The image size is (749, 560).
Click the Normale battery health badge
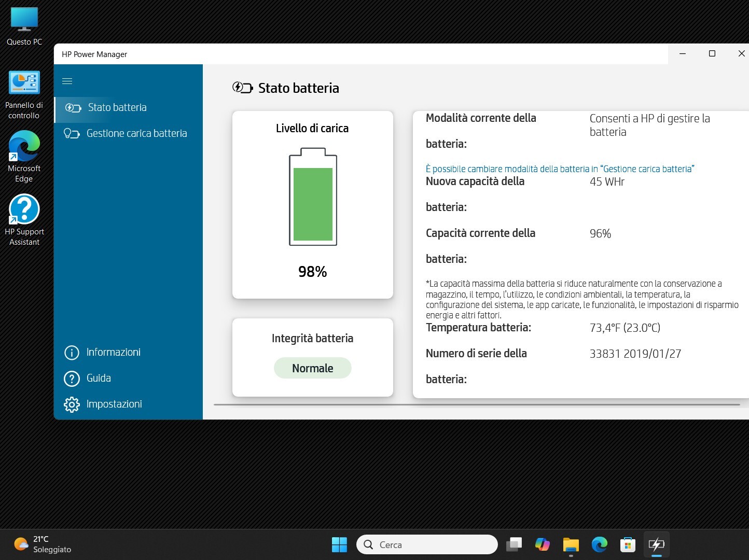click(x=313, y=368)
